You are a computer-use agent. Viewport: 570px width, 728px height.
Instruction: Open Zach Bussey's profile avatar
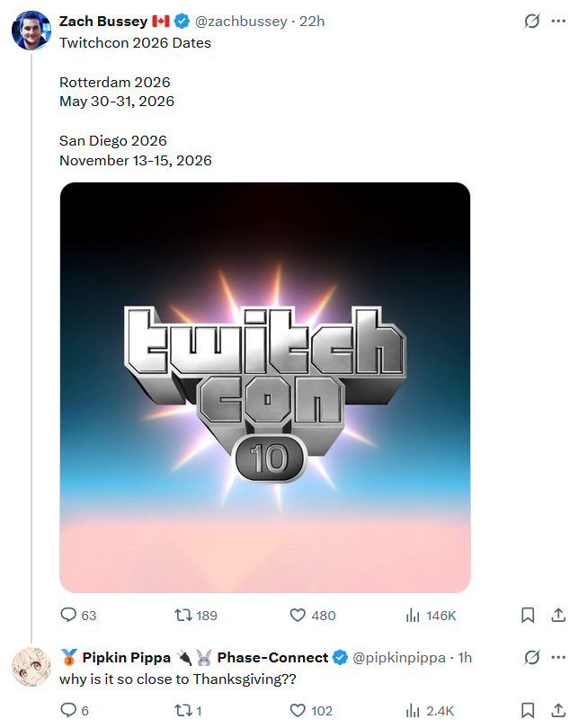tap(31, 31)
